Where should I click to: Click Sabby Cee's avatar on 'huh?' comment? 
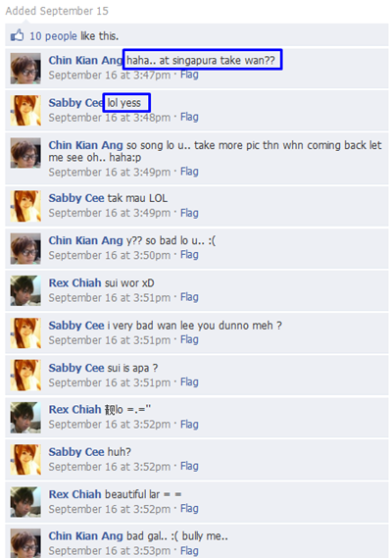coord(25,459)
